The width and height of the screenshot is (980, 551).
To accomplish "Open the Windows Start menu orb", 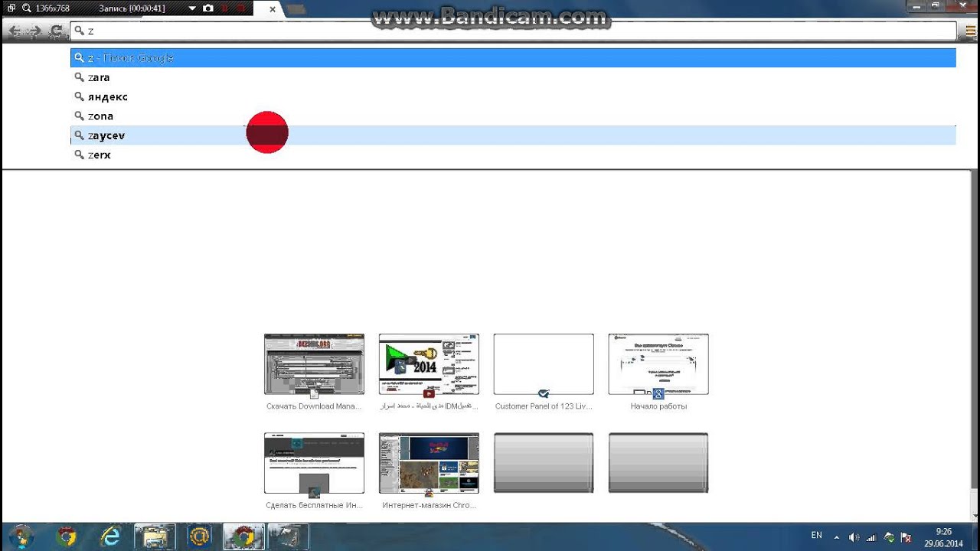I will pos(21,536).
